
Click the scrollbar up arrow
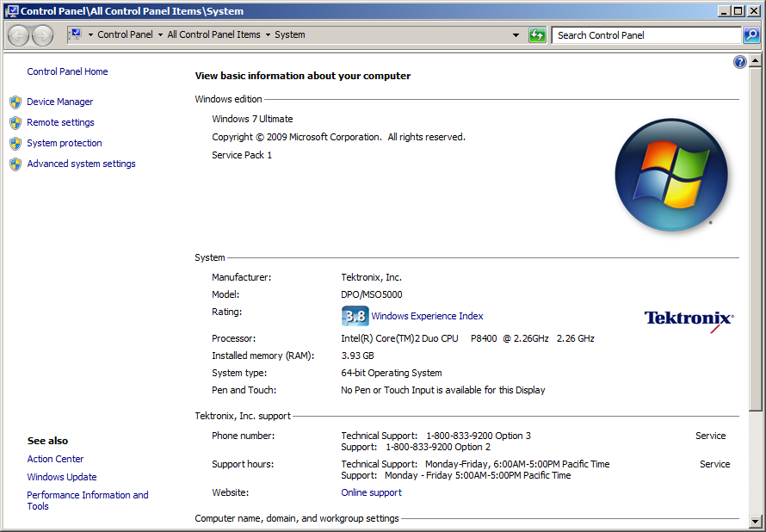point(756,61)
